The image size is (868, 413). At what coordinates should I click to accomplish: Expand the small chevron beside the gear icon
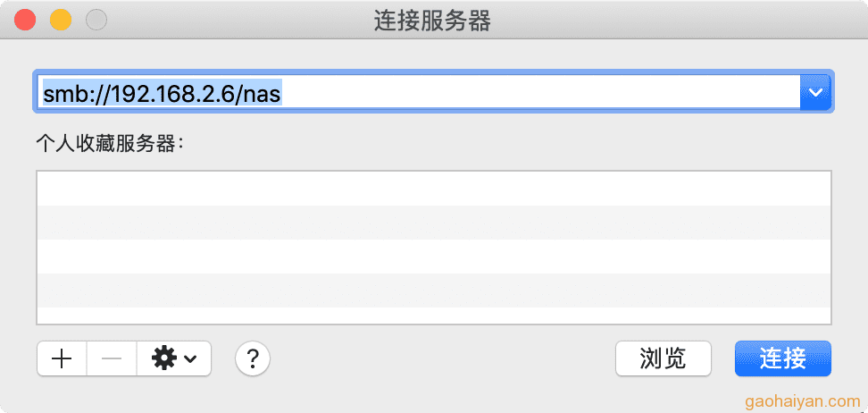[190, 359]
